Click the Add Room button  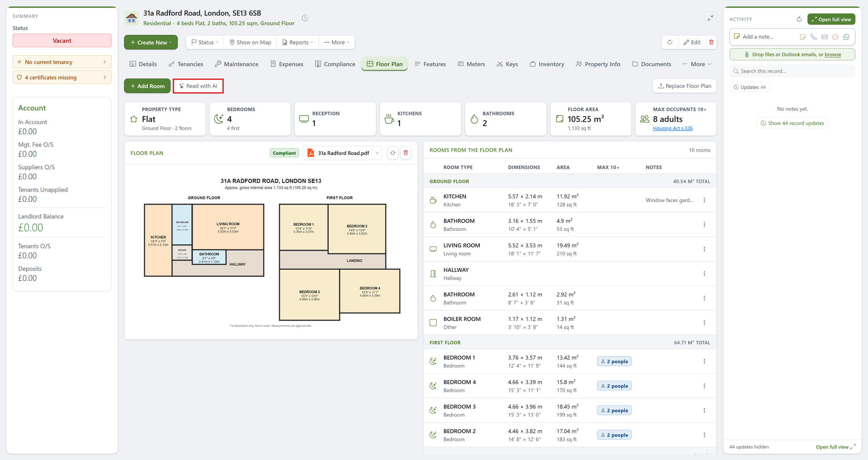click(x=147, y=86)
